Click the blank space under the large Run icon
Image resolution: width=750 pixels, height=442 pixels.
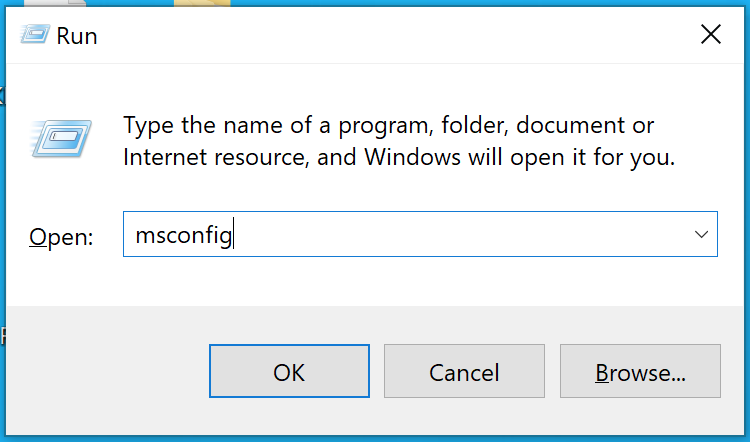(x=61, y=187)
